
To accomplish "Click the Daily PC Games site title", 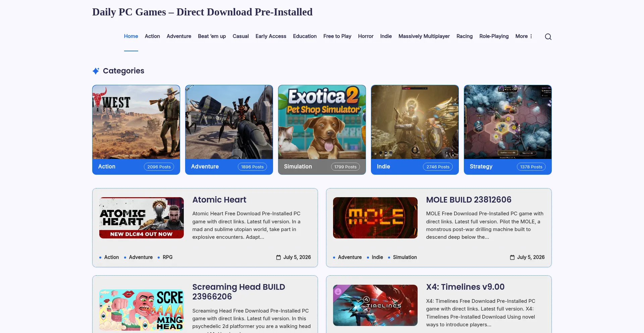I will (x=202, y=12).
